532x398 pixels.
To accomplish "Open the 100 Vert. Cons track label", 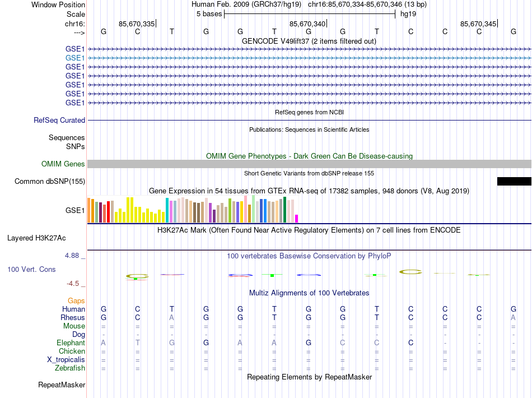I will tap(31, 269).
